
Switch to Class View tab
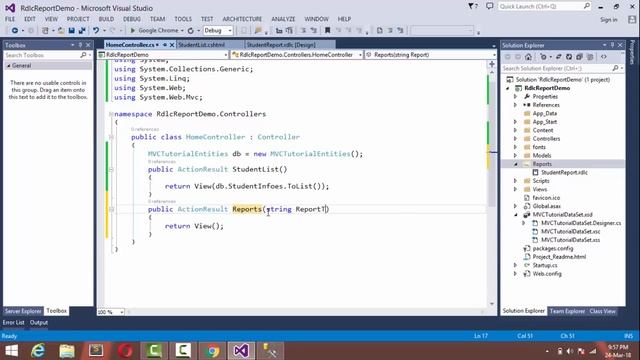(602, 311)
